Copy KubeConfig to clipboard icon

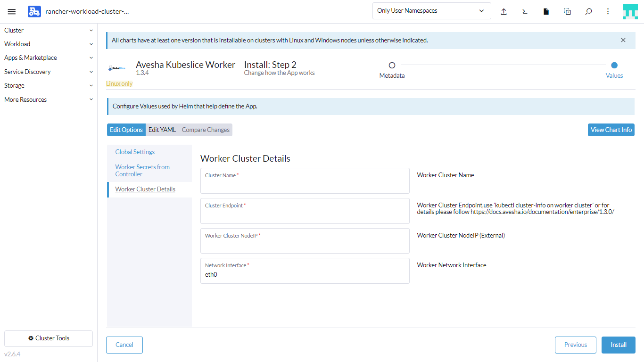coord(567,12)
